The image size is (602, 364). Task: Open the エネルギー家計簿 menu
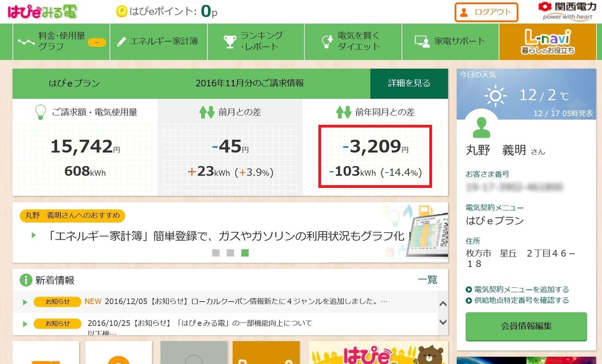[158, 41]
